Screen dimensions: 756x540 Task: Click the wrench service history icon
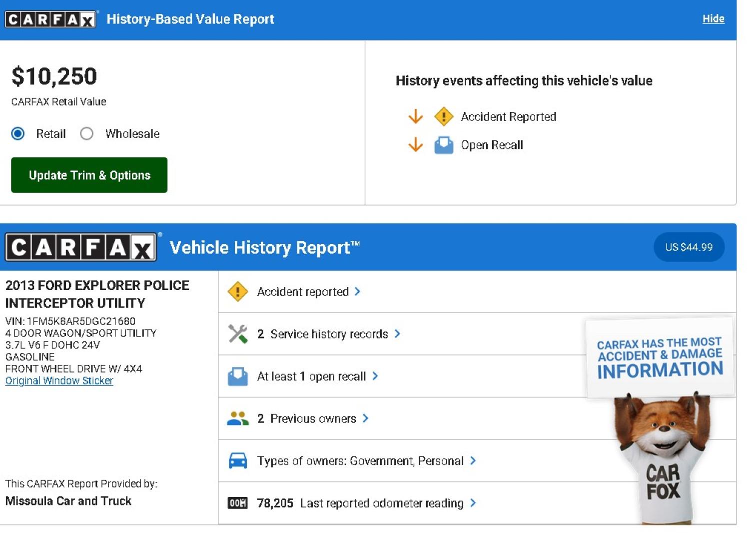pos(237,334)
